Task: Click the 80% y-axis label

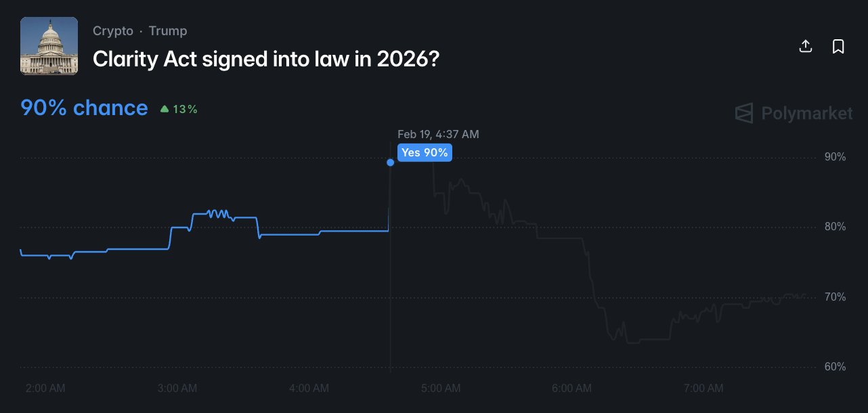Action: point(835,227)
